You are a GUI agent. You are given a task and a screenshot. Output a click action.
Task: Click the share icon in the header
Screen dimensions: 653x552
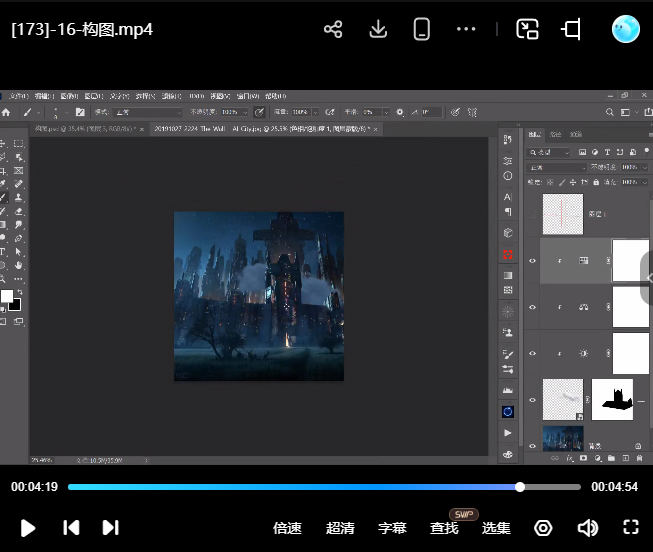[333, 29]
